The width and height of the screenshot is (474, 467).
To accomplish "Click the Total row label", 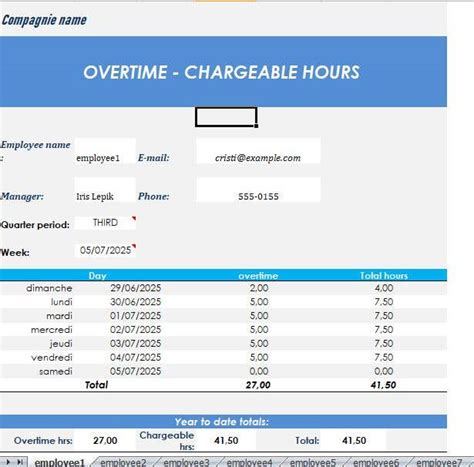I will (x=96, y=385).
